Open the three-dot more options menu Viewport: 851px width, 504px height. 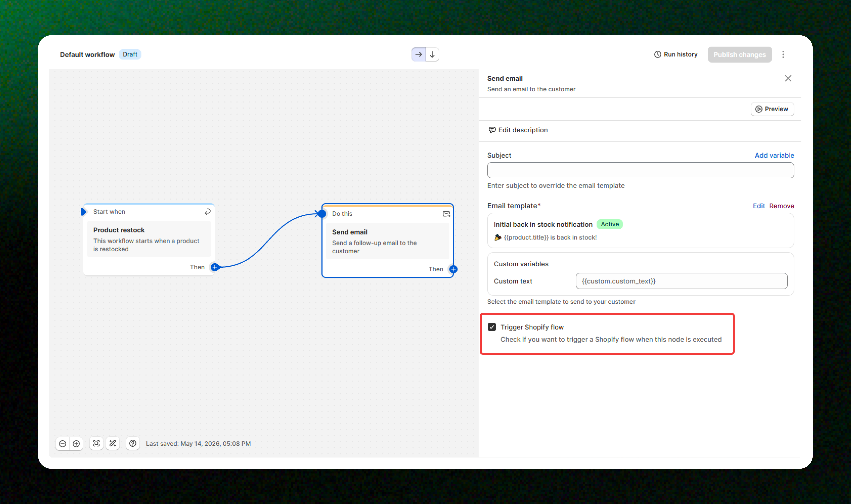tap(783, 55)
